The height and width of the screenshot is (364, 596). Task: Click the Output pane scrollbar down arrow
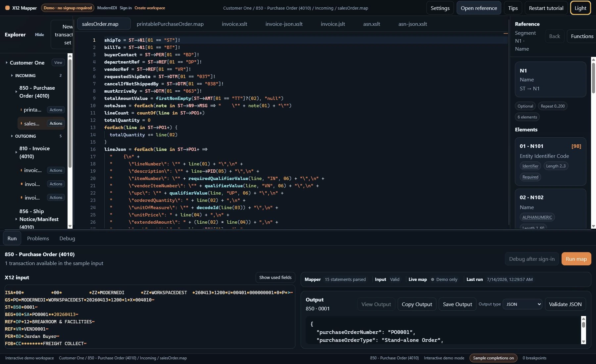(x=583, y=341)
